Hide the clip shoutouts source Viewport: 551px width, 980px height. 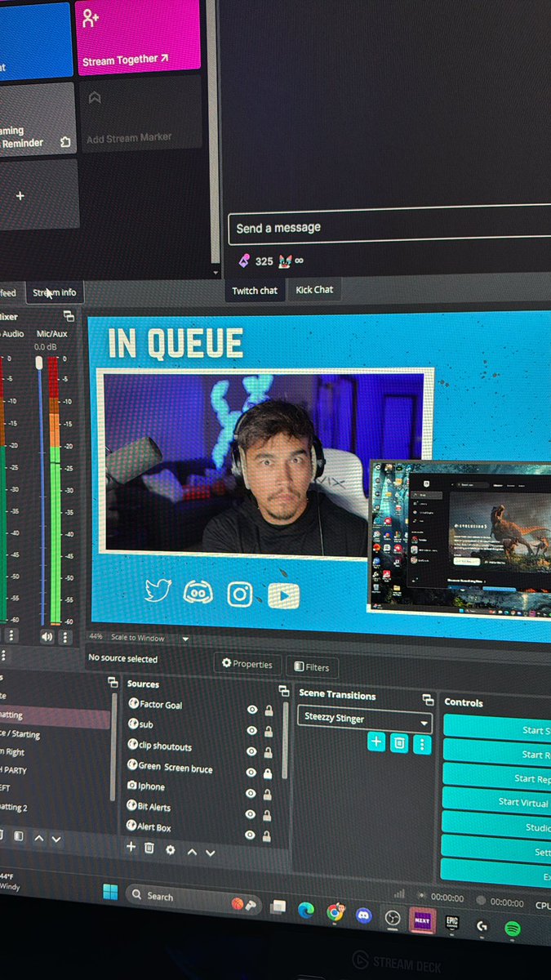pyautogui.click(x=252, y=751)
